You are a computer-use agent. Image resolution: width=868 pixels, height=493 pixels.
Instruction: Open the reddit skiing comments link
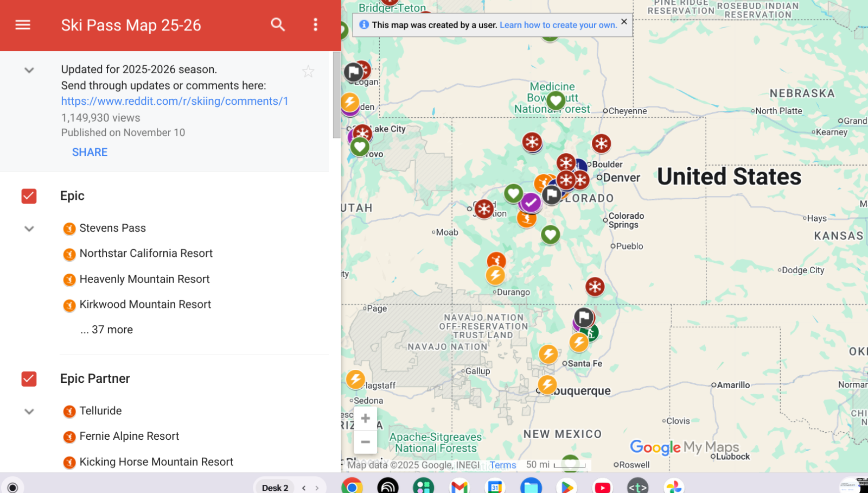click(174, 101)
